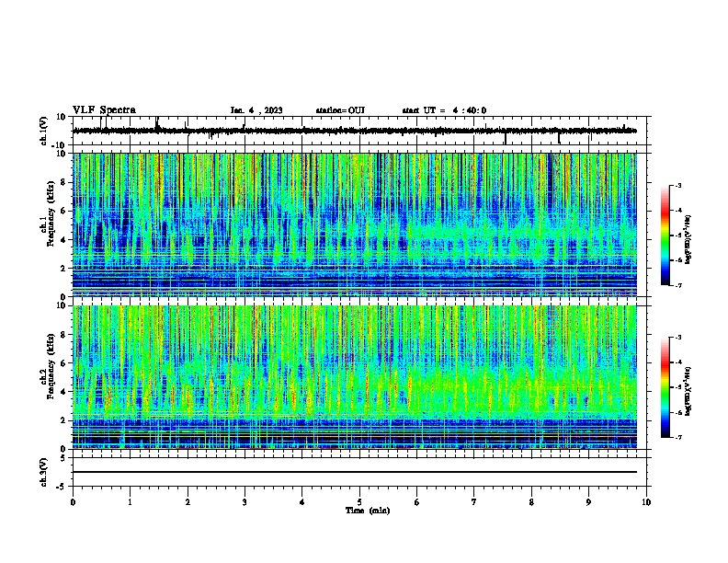Click the ch.1 voltage waveform trace
The height and width of the screenshot is (563, 728).
click(355, 131)
